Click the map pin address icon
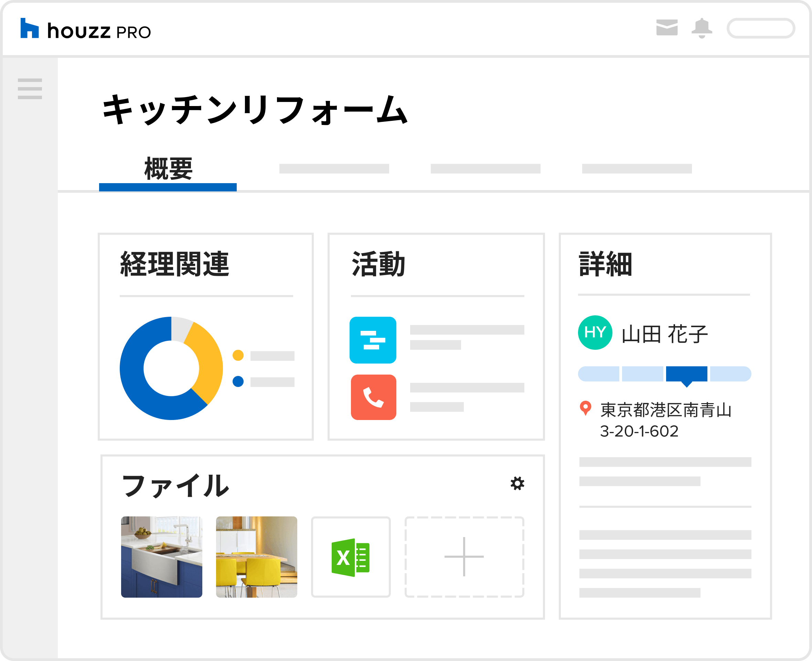 tap(585, 408)
